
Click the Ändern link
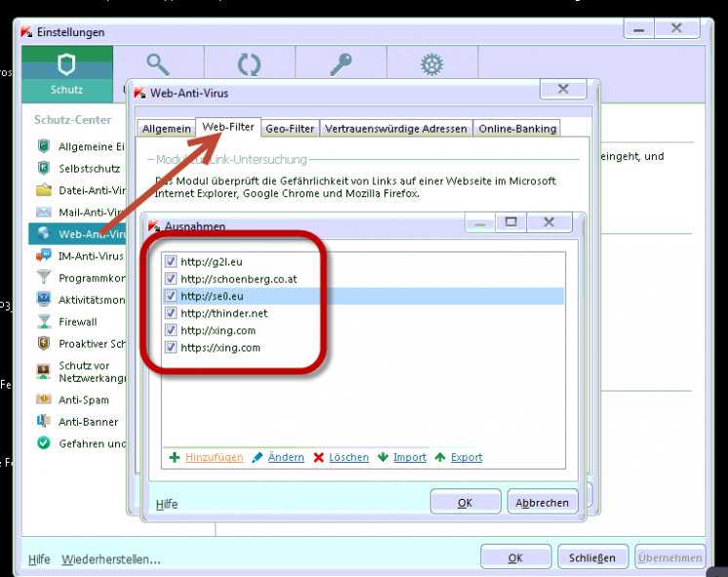tap(286, 457)
